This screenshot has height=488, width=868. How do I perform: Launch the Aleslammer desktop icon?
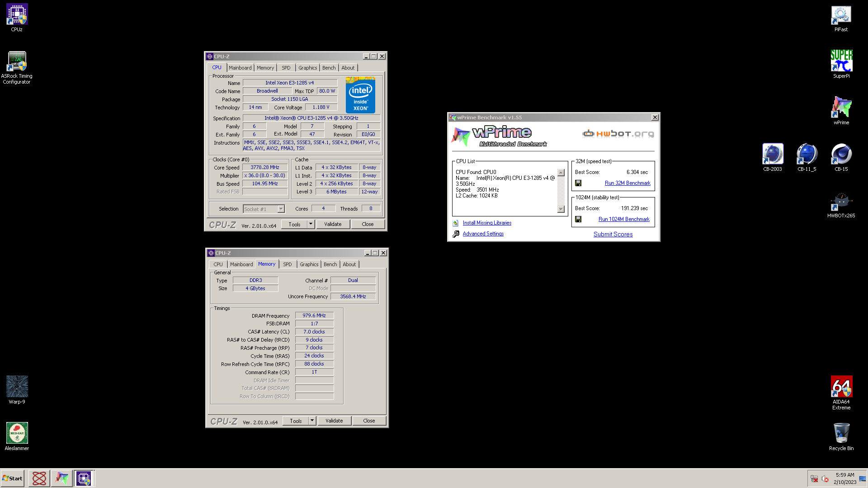[17, 436]
